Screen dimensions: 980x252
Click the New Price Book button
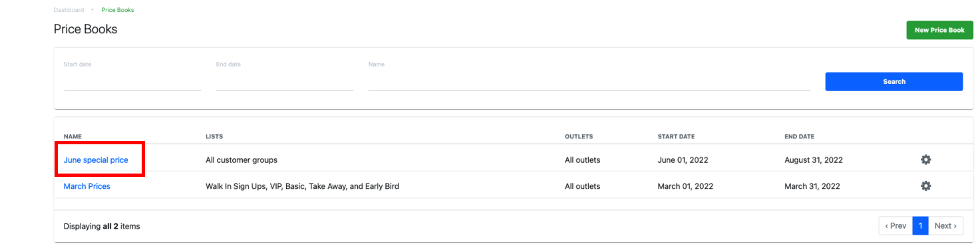tap(939, 30)
